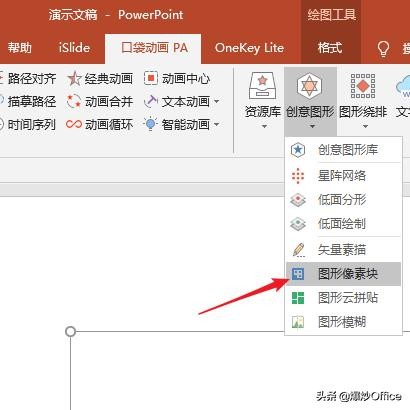
Task: Select 图形模糊 menu entry
Action: click(x=344, y=322)
